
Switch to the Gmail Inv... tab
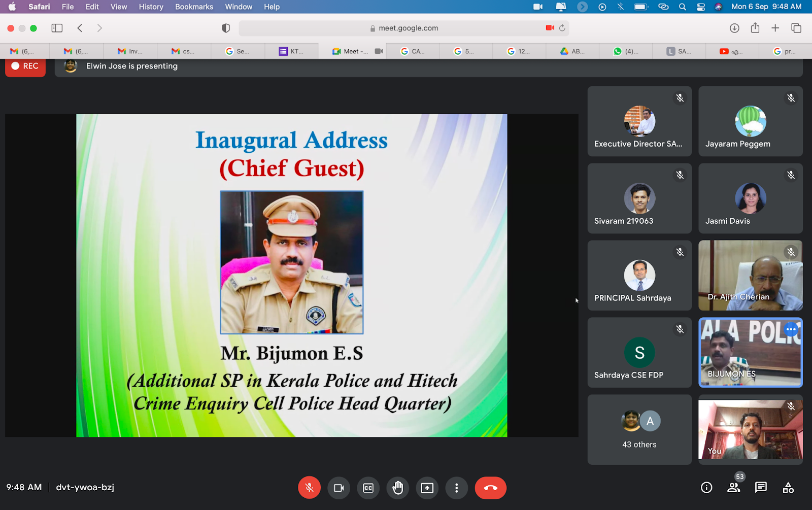click(130, 51)
